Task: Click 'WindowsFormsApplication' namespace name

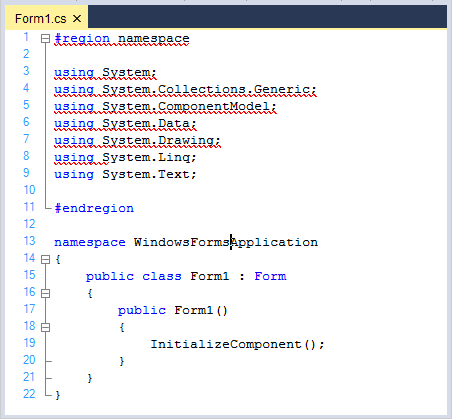Action: click(226, 242)
